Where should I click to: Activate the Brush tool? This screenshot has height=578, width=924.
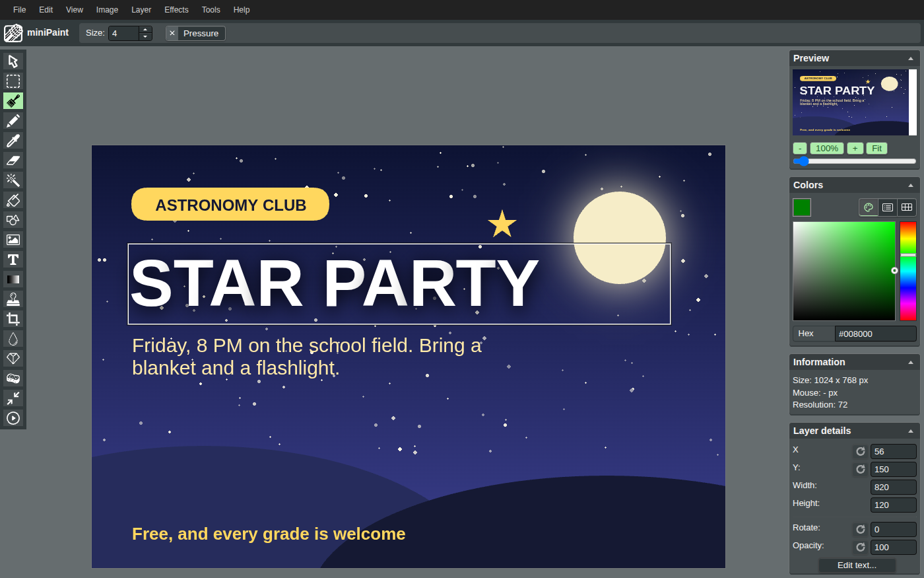point(13,101)
